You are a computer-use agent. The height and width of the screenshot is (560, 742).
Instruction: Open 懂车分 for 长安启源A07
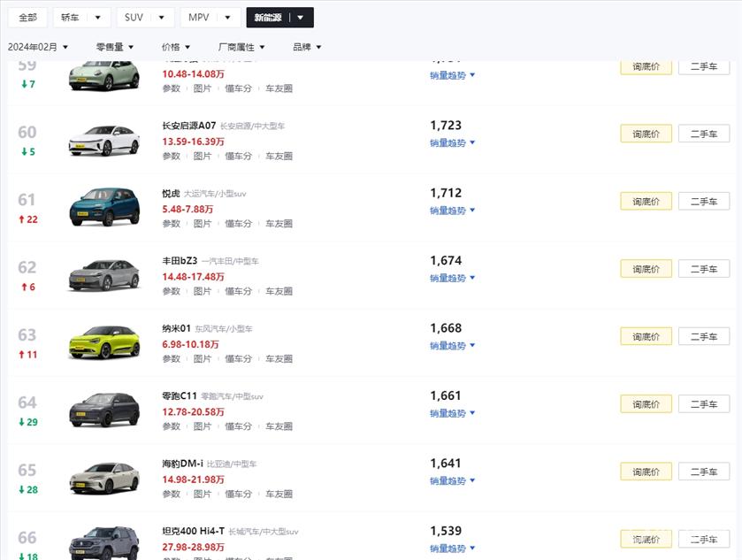pos(238,156)
